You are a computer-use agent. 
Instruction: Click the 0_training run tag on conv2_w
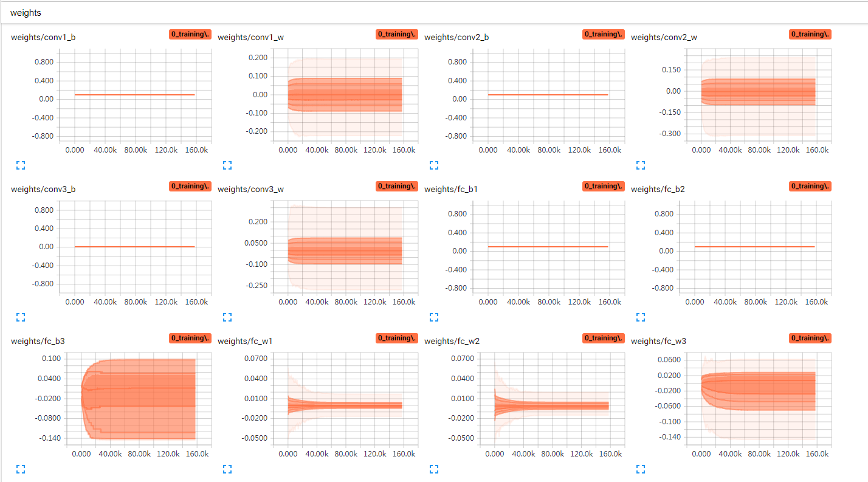tap(810, 35)
